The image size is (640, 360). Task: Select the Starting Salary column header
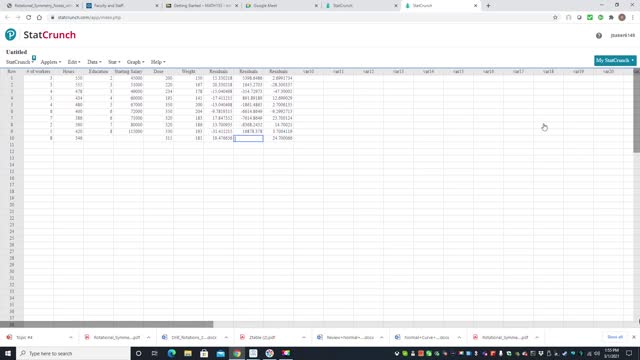[128, 71]
